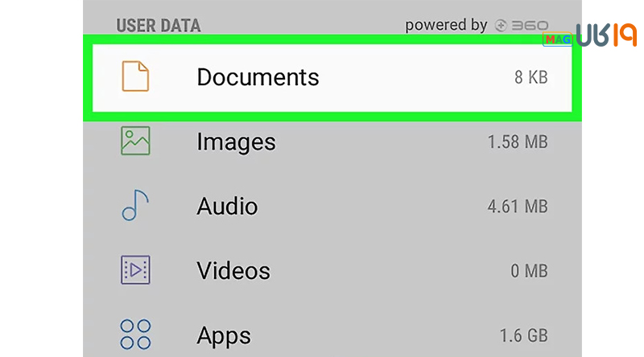Image resolution: width=644 pixels, height=357 pixels.
Task: Open the Videos film icon
Action: click(135, 270)
